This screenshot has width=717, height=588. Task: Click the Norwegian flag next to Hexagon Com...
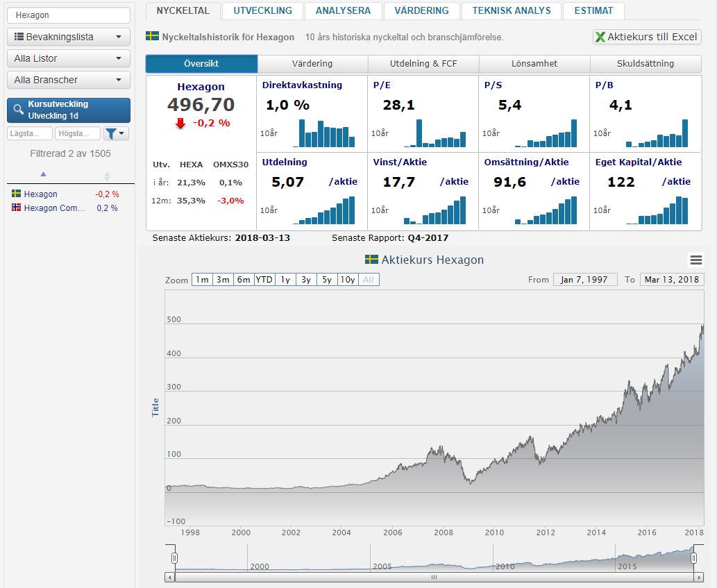coord(17,207)
